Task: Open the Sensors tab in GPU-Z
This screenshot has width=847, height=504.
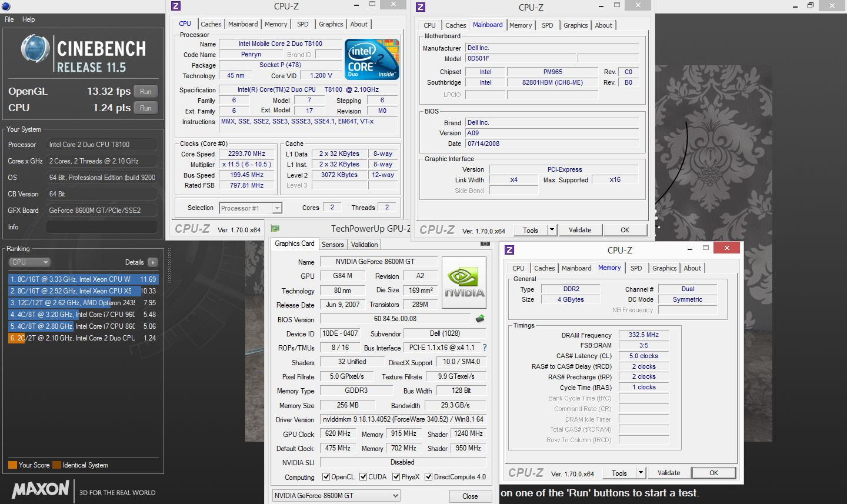Action: point(332,245)
